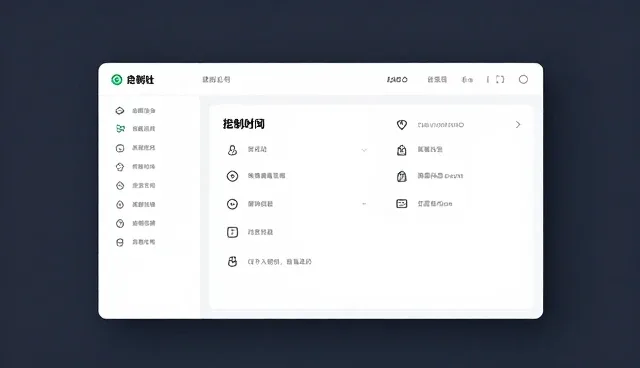Click the green circular logo icon
This screenshot has width=640, height=368.
[117, 80]
